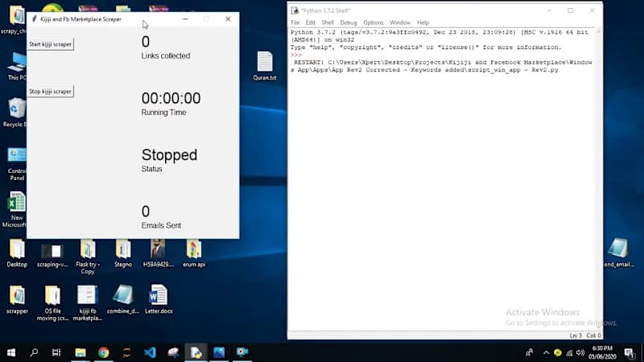Click the Python Shell title bar icon
Viewport: 644px width, 362px height.
click(295, 10)
